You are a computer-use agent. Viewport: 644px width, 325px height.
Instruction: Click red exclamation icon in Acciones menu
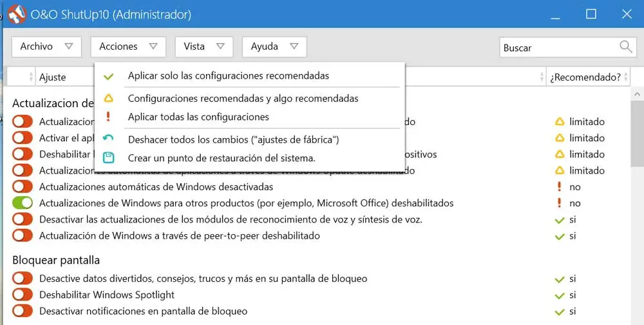(x=108, y=117)
